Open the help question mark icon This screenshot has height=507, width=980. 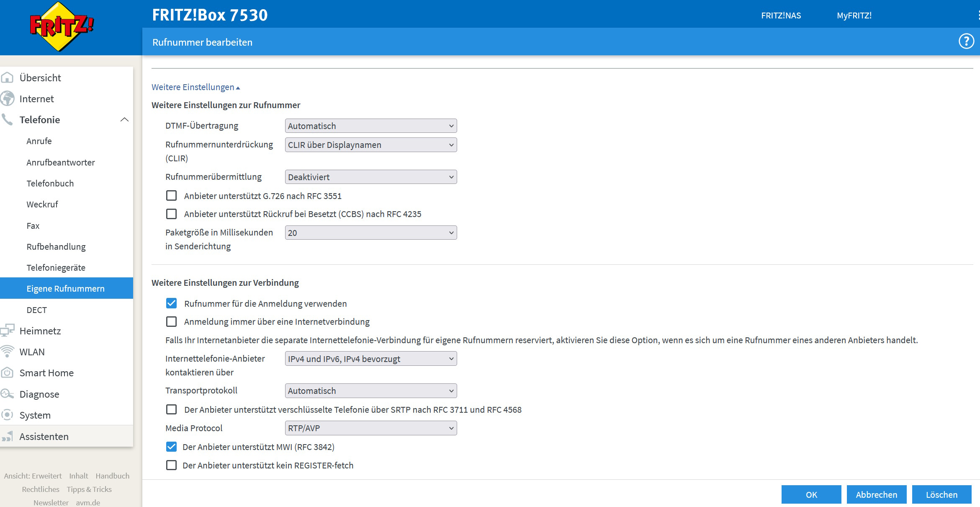tap(966, 41)
